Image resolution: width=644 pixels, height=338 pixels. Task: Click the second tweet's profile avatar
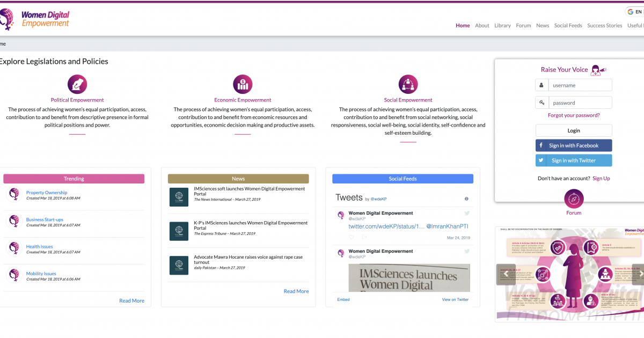pos(341,253)
